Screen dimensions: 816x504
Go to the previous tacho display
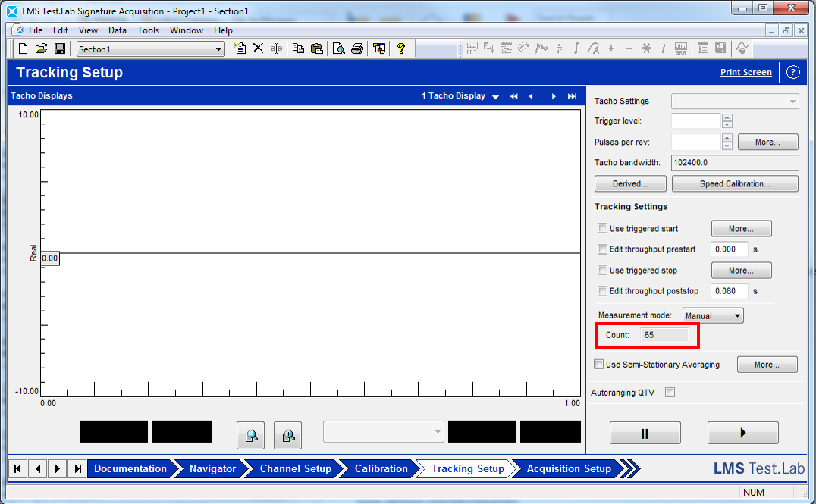[531, 96]
